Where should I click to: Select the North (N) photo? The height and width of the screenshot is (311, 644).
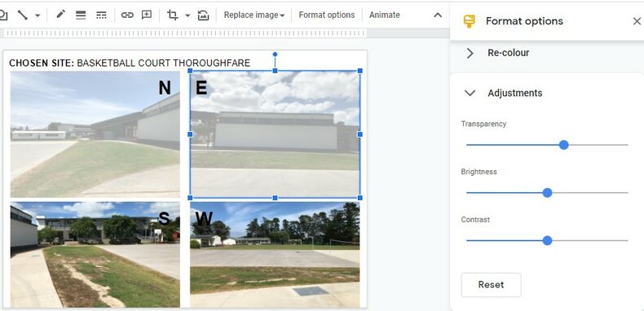point(95,134)
